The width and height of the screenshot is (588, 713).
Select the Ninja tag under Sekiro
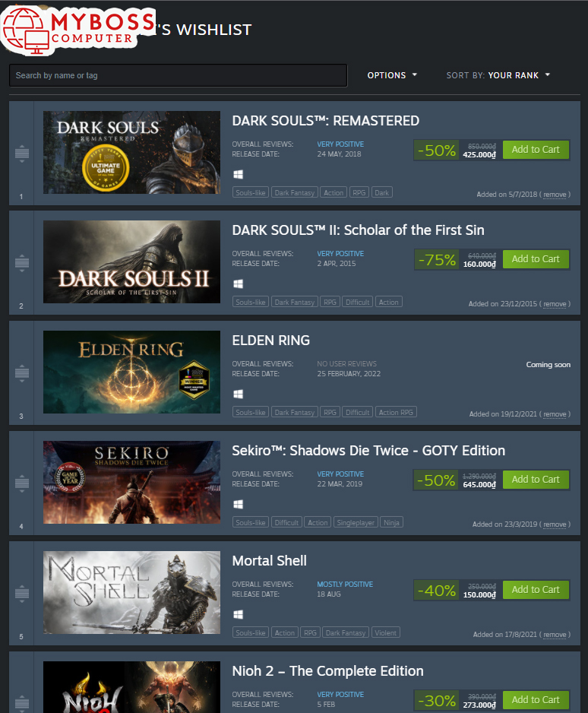[391, 522]
